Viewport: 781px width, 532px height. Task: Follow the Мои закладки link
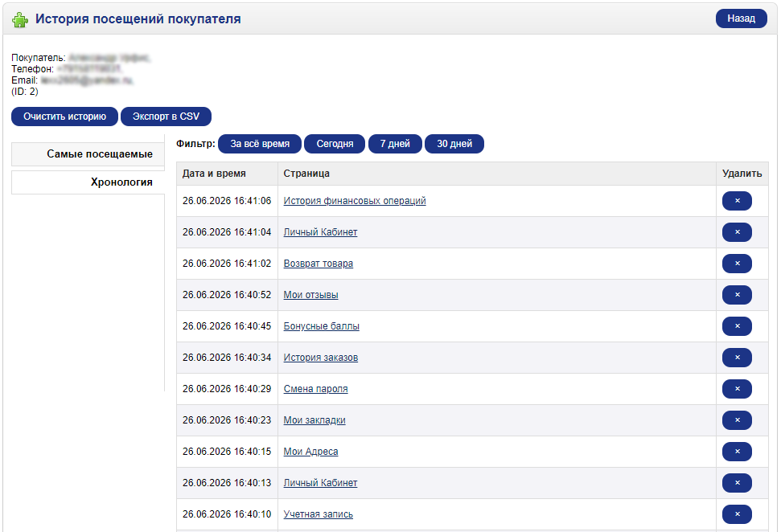pos(314,420)
